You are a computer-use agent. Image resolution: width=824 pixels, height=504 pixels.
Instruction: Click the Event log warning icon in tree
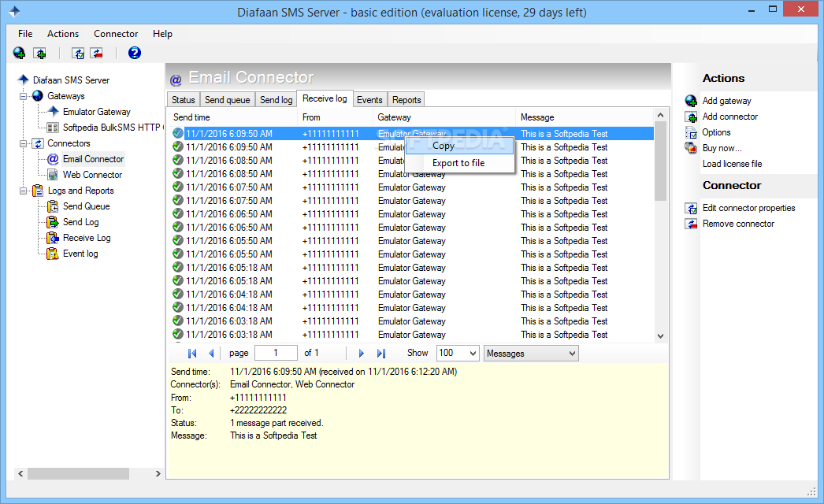point(53,254)
